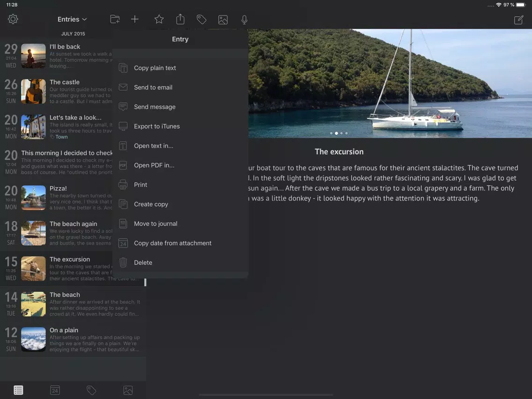Choose Send message option
Screen dimensions: 532x399
click(x=180, y=107)
